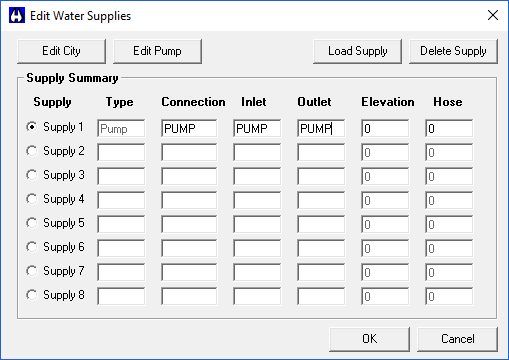
Task: Click the Supply 7 Inlet field
Action: [x=257, y=272]
